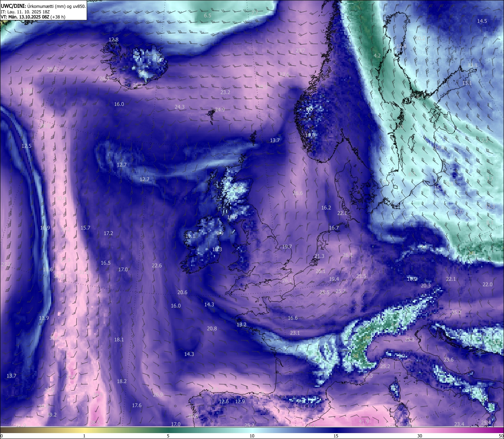Click the 12.6 value label over Spain
This screenshot has height=439, width=504.
coord(224,401)
